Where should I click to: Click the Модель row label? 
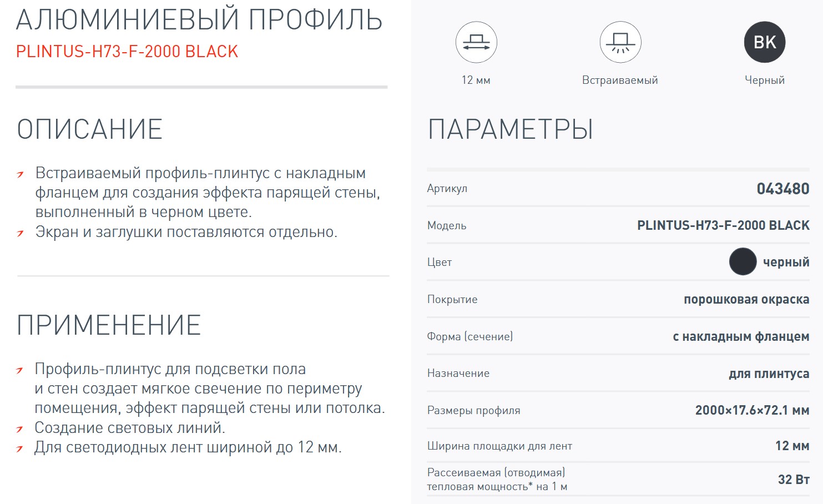[x=447, y=226]
